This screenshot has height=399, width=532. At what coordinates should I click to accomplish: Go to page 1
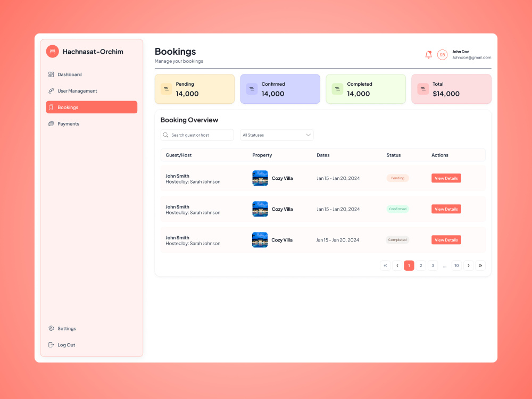point(409,265)
